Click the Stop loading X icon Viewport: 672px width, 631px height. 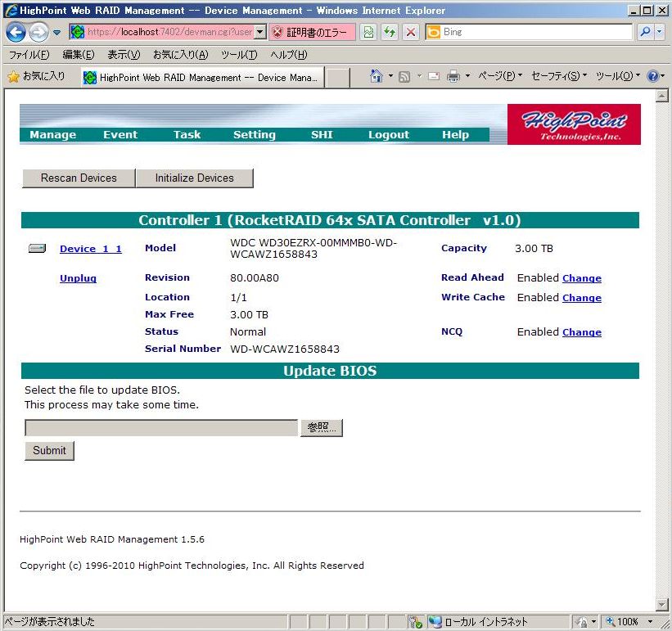(x=411, y=32)
